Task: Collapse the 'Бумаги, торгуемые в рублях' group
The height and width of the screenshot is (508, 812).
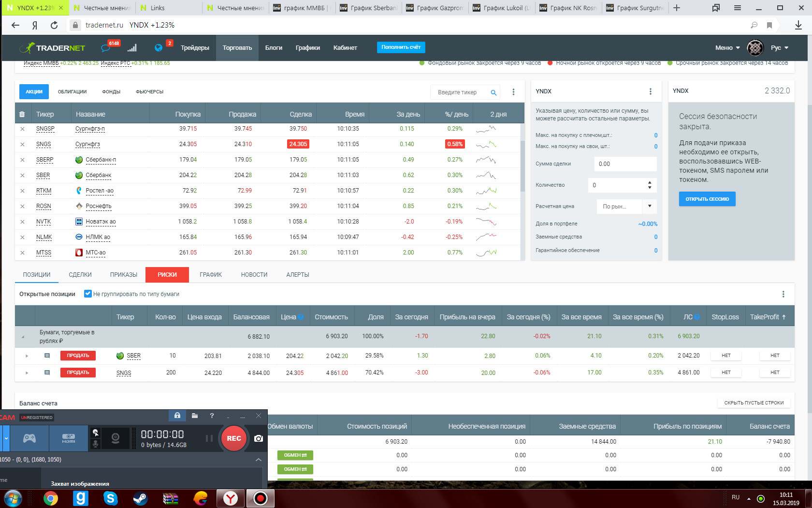Action: point(23,337)
